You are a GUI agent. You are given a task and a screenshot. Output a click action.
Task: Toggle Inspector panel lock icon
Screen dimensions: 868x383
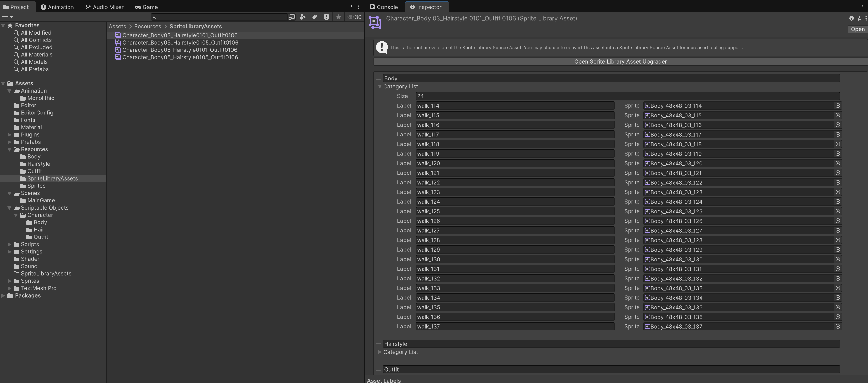(x=861, y=7)
